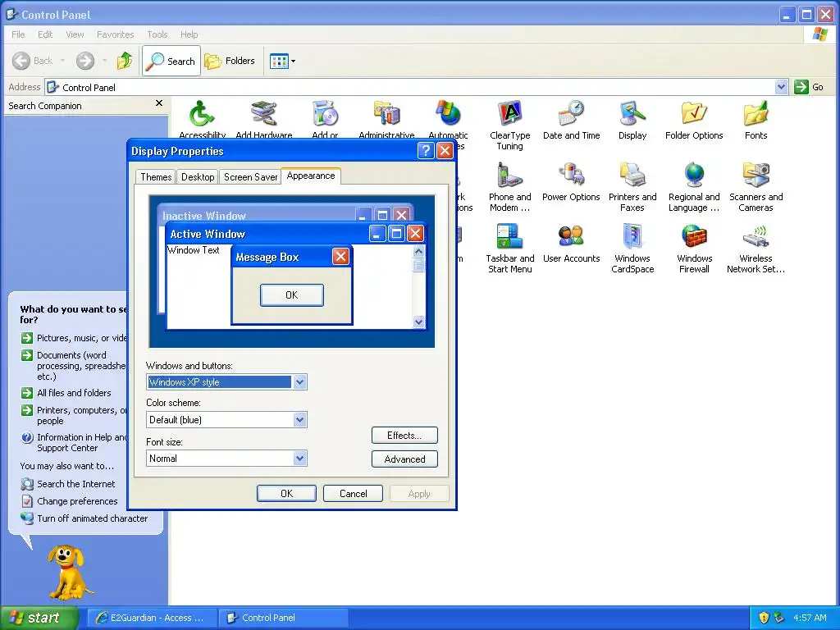Open the Windows Firewall icon
The width and height of the screenshot is (840, 630).
click(x=694, y=249)
